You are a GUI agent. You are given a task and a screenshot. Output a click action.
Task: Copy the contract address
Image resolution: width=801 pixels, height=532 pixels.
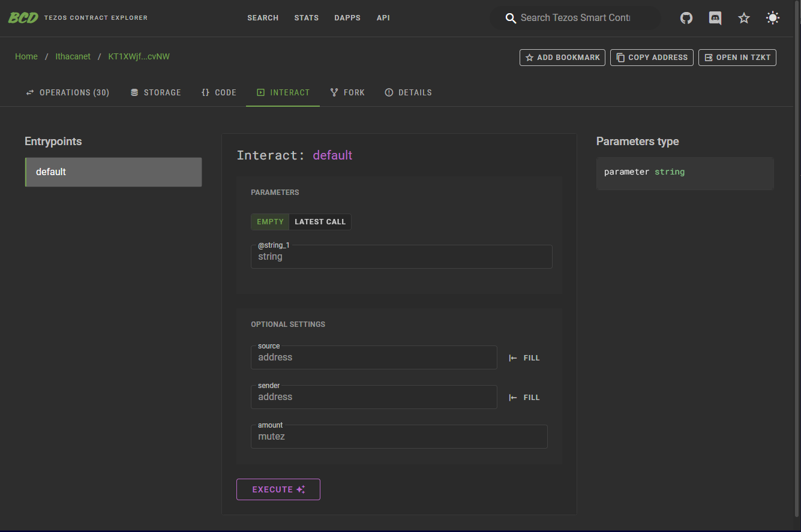(652, 58)
